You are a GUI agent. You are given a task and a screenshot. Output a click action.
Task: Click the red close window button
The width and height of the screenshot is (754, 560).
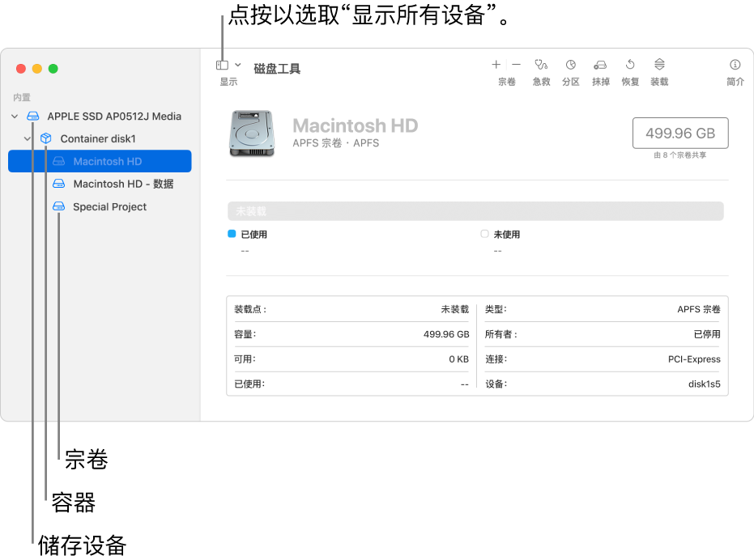(21, 69)
